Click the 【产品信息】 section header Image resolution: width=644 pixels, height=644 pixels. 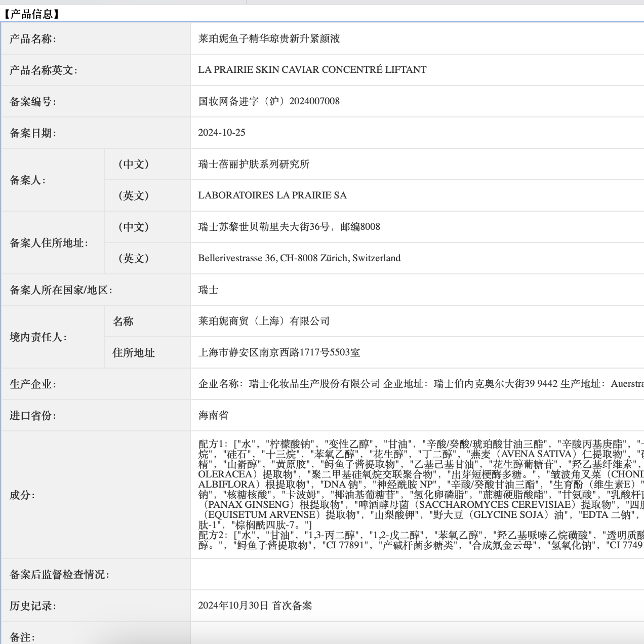click(x=30, y=13)
